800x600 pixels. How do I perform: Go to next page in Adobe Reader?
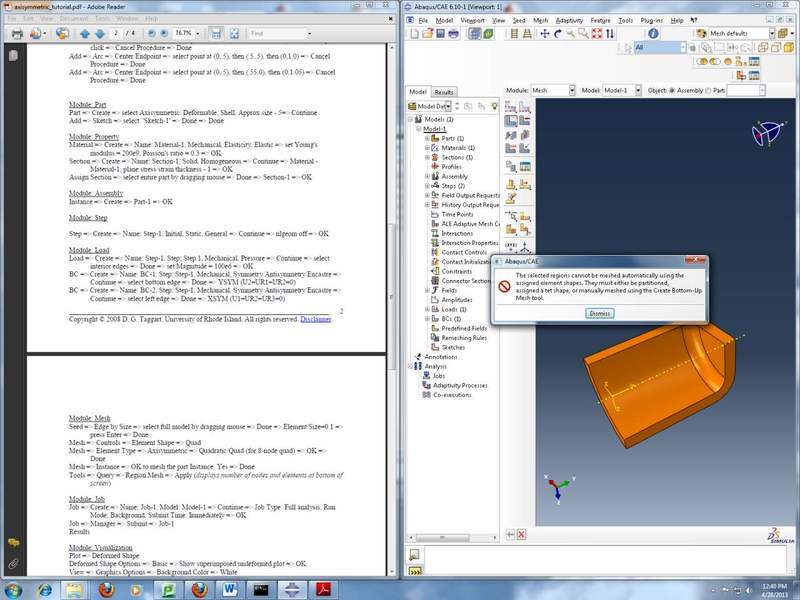100,34
